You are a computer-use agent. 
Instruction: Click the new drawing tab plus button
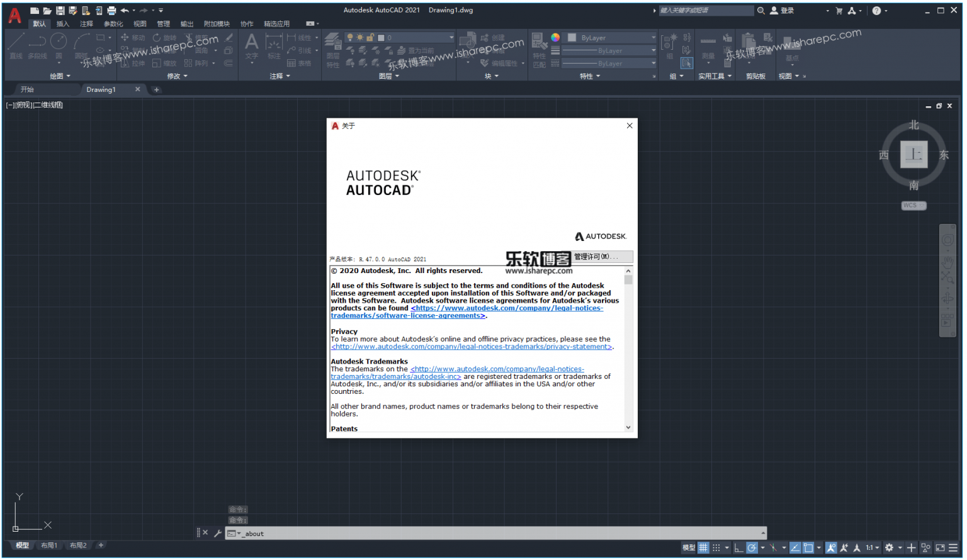tap(157, 89)
